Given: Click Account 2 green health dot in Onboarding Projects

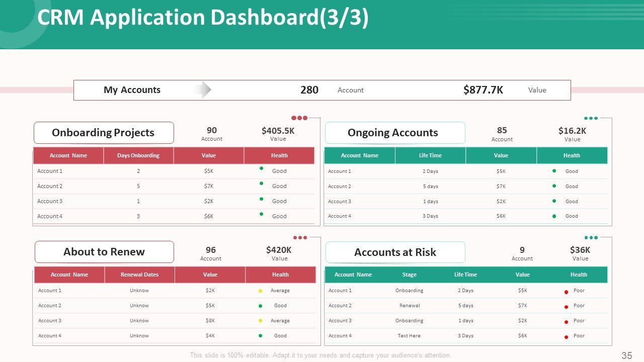Looking at the screenshot, I should [x=261, y=184].
